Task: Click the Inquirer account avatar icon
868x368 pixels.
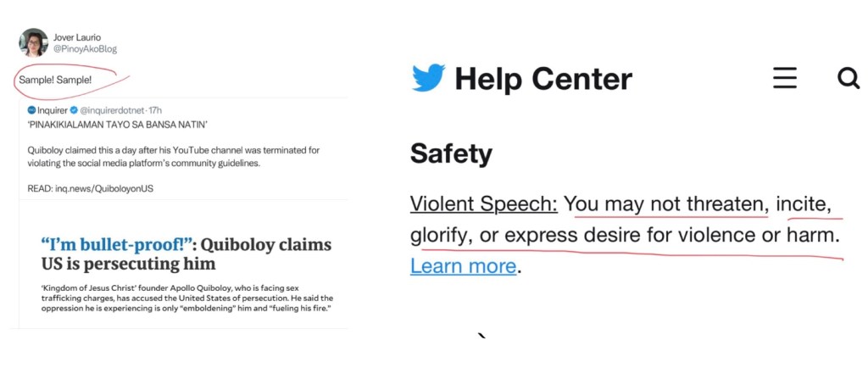Action: pyautogui.click(x=31, y=110)
